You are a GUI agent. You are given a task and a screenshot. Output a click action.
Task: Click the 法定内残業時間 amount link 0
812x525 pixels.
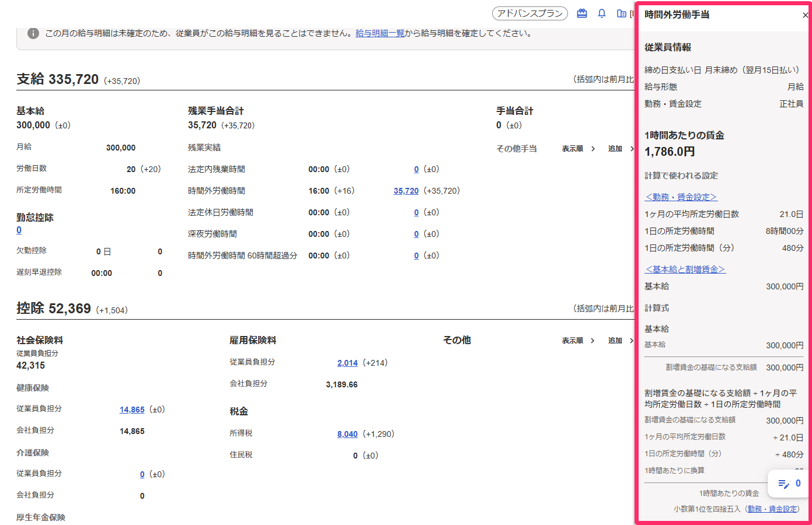pos(416,169)
